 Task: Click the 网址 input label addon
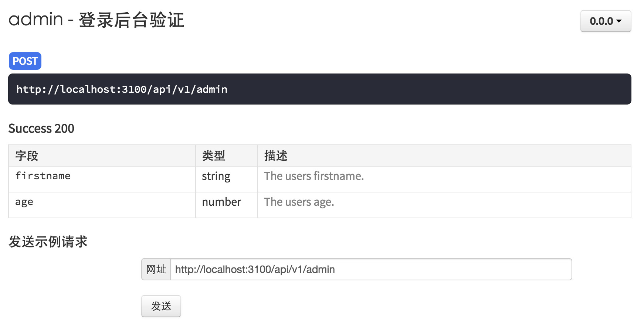156,269
